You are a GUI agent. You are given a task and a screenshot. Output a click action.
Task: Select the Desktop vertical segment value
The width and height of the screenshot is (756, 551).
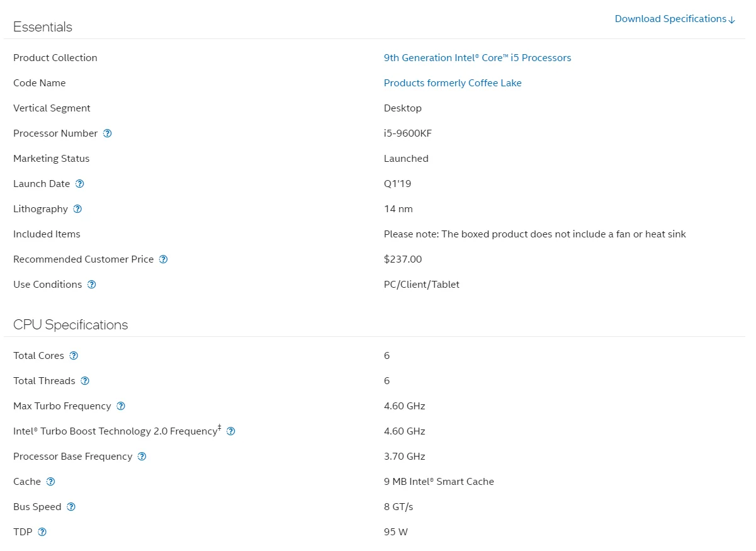pos(403,108)
